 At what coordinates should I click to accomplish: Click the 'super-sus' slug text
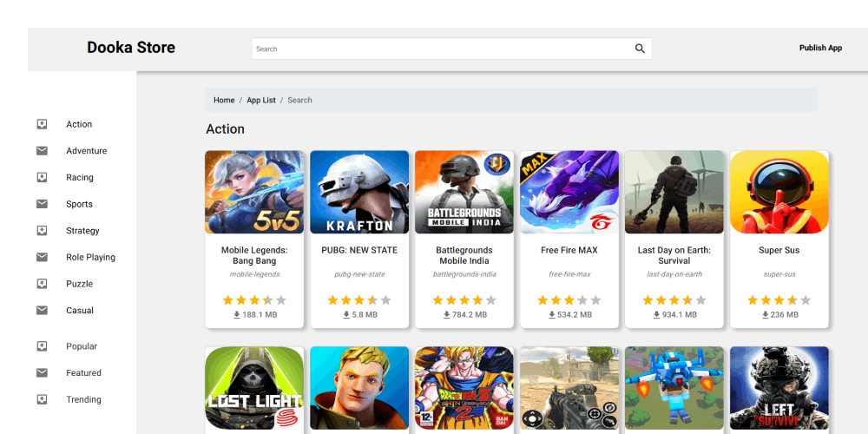(x=779, y=274)
